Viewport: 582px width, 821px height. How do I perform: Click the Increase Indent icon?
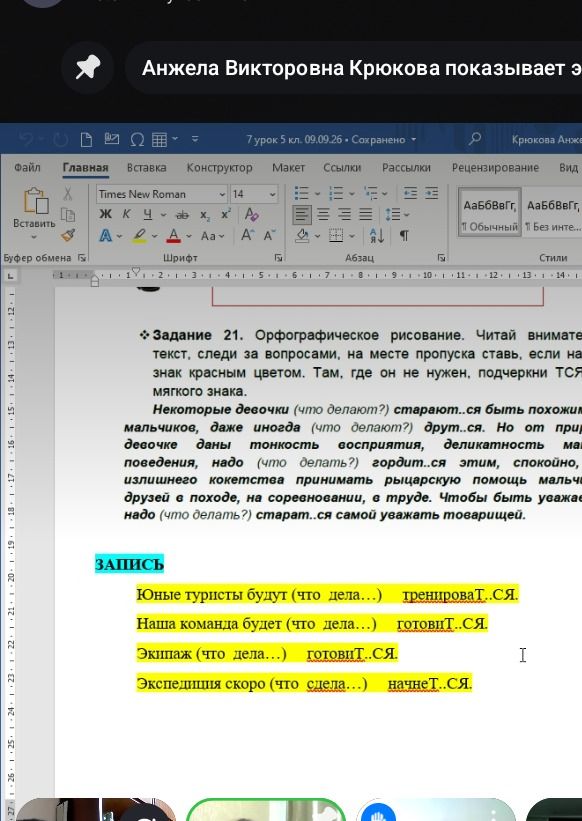[x=431, y=193]
